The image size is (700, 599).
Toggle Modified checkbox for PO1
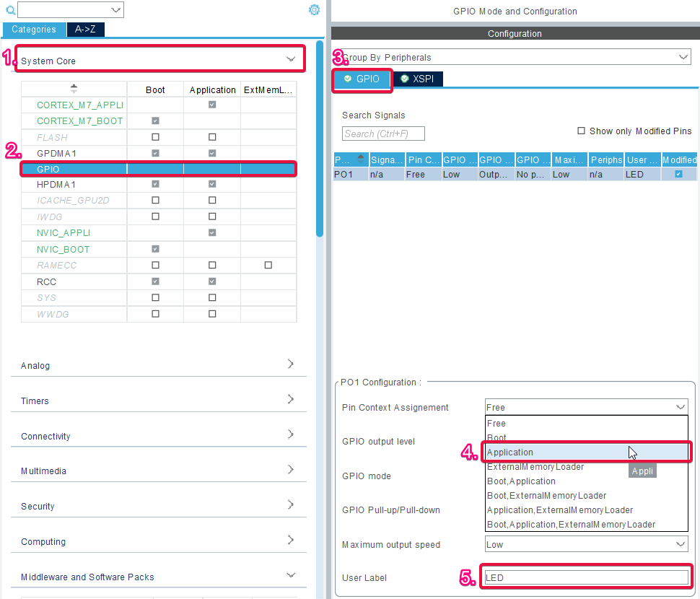[x=678, y=174]
